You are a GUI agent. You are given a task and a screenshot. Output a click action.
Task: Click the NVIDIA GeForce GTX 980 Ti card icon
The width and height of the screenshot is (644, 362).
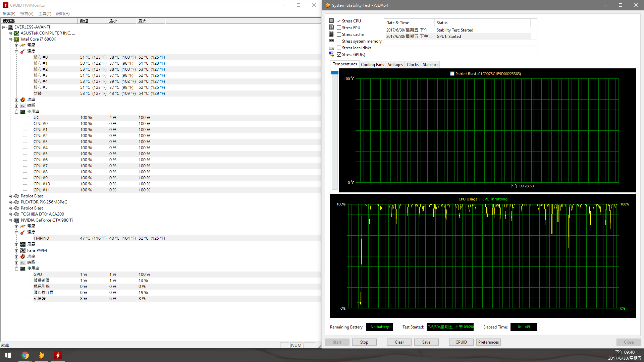coord(16,220)
